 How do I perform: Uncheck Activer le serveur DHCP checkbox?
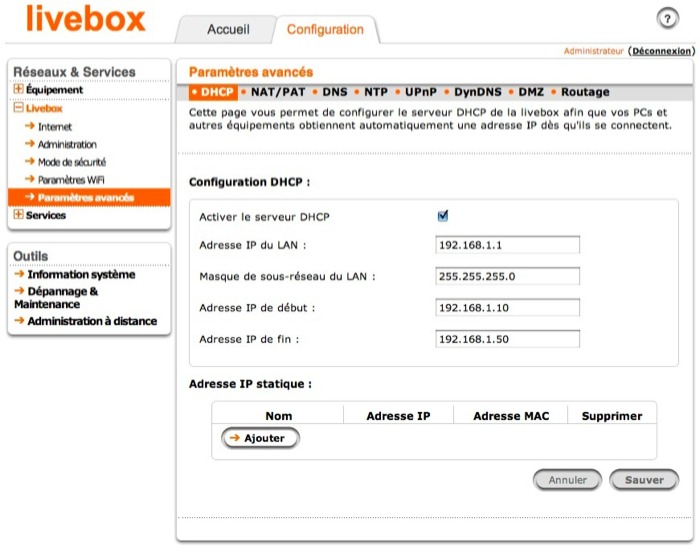tap(443, 216)
